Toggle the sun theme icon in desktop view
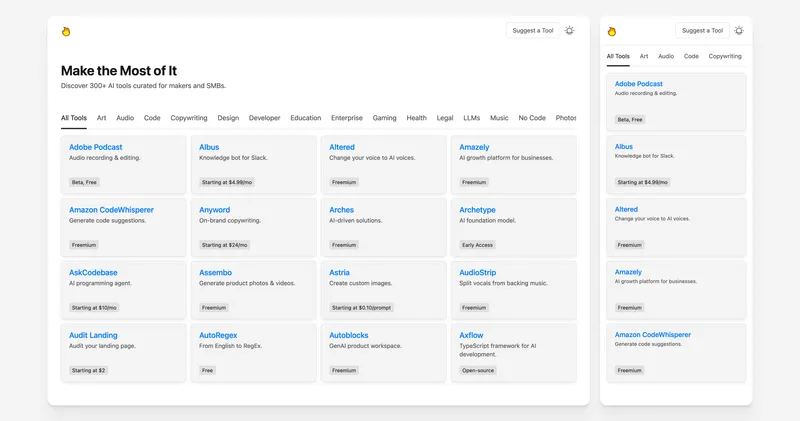The image size is (800, 421). click(x=570, y=31)
